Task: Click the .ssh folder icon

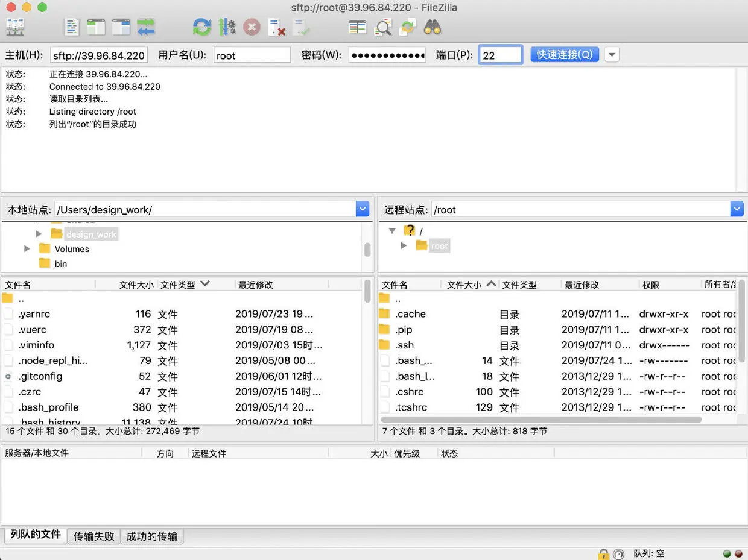Action: pyautogui.click(x=384, y=345)
